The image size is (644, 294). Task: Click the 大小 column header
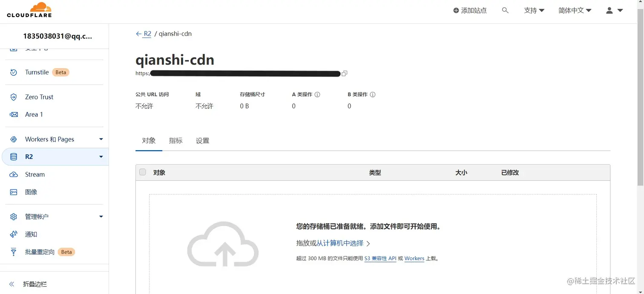(461, 173)
